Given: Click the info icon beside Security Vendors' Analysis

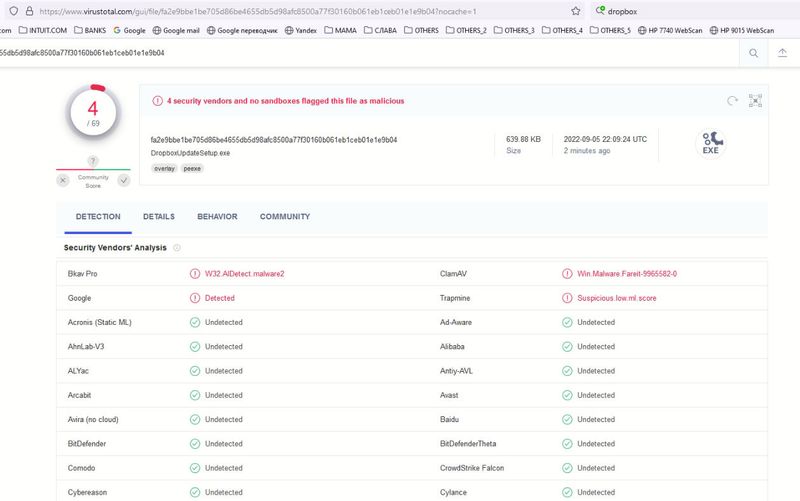Looking at the screenshot, I should click(177, 247).
